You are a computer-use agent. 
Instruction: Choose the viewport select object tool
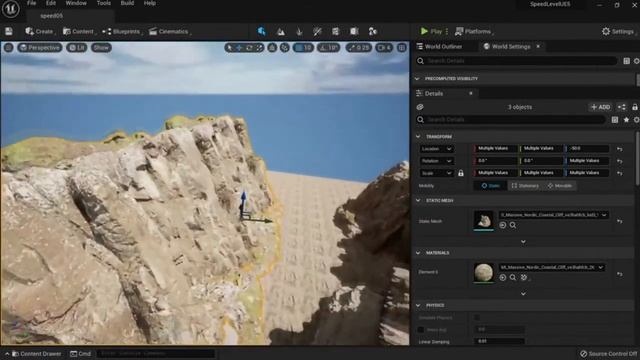point(229,48)
